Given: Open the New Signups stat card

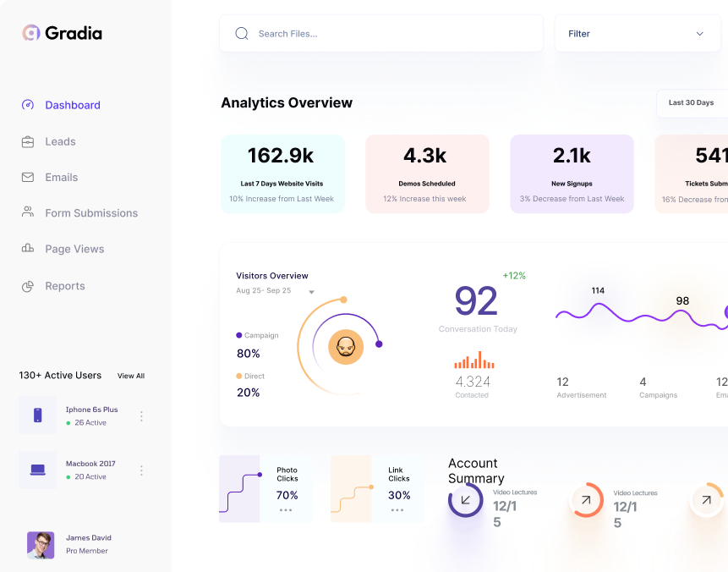Looking at the screenshot, I should (x=572, y=173).
